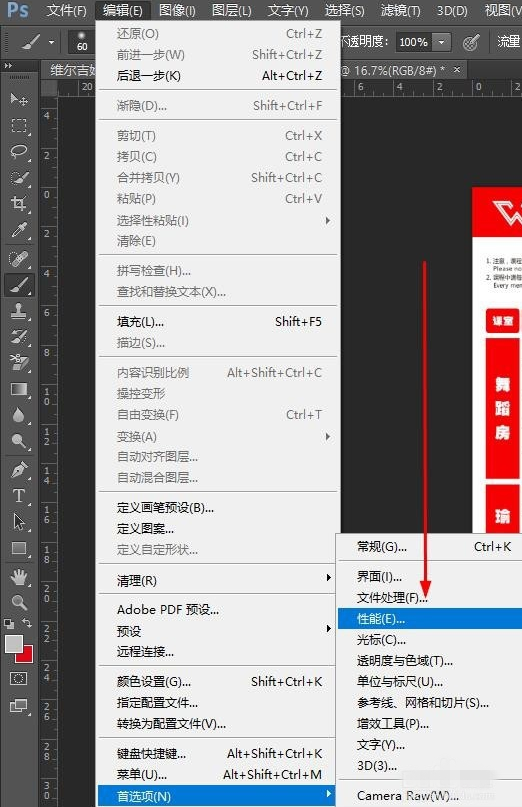Choose 指定配置文件... entry
The height and width of the screenshot is (807, 522).
218,703
